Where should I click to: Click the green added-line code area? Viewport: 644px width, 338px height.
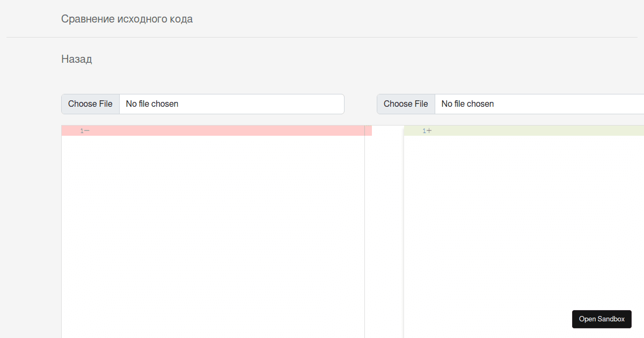[x=537, y=131]
